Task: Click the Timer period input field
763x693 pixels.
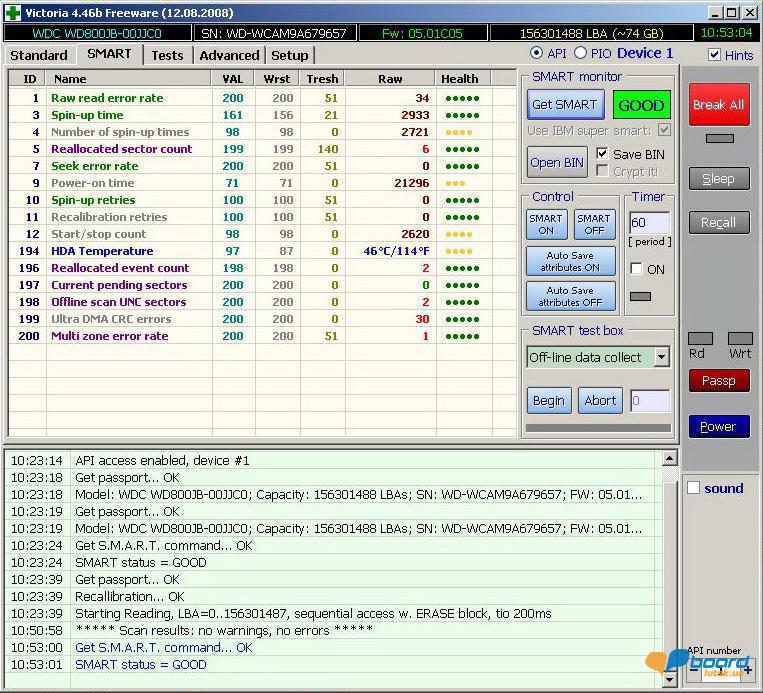Action: (x=649, y=223)
